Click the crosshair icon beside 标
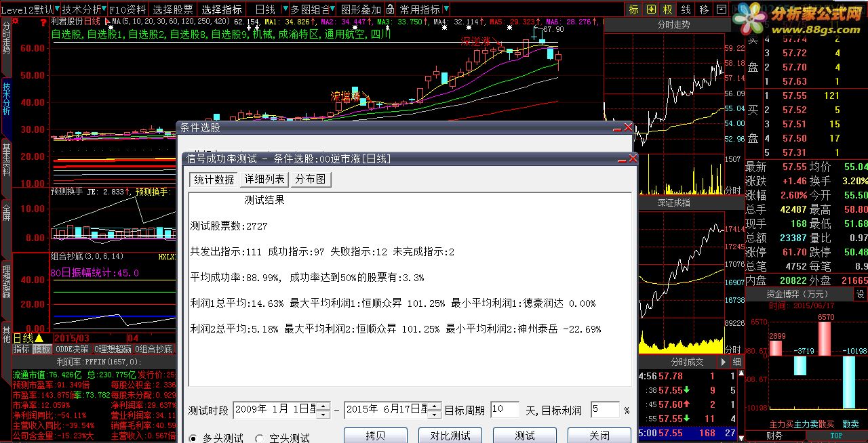The image size is (868, 443). [651, 9]
